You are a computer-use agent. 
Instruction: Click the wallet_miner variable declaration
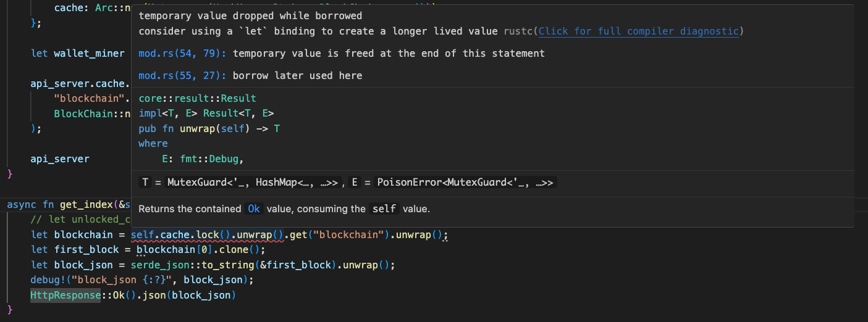click(90, 53)
